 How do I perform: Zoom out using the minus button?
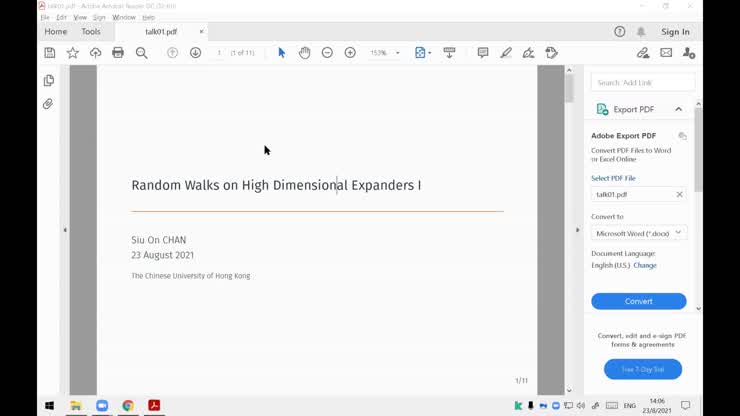[327, 53]
